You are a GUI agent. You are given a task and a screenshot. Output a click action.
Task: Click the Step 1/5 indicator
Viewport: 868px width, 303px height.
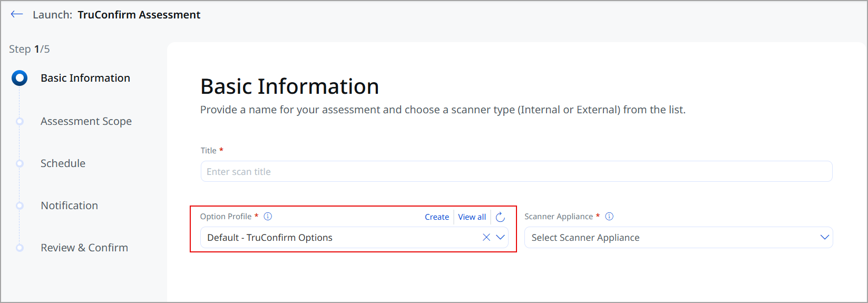click(x=30, y=49)
